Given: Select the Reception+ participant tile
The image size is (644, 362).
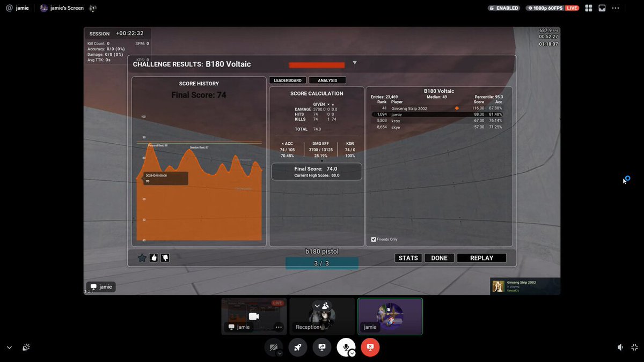Looking at the screenshot, I should 322,316.
